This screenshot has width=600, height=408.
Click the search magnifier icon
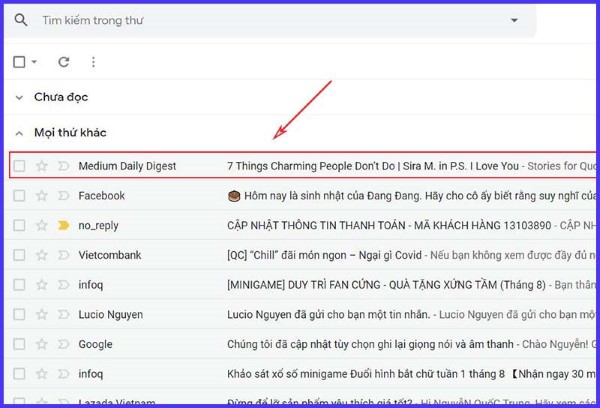[x=21, y=20]
